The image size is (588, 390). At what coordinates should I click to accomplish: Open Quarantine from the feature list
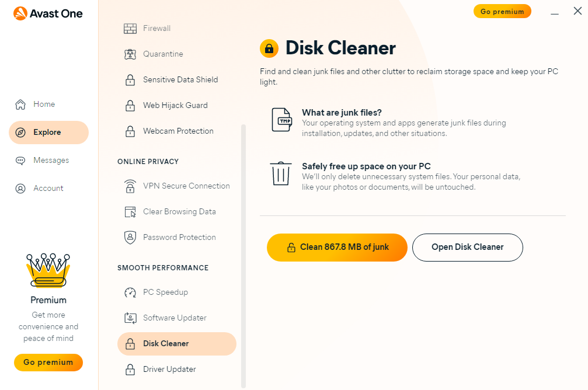point(176,54)
